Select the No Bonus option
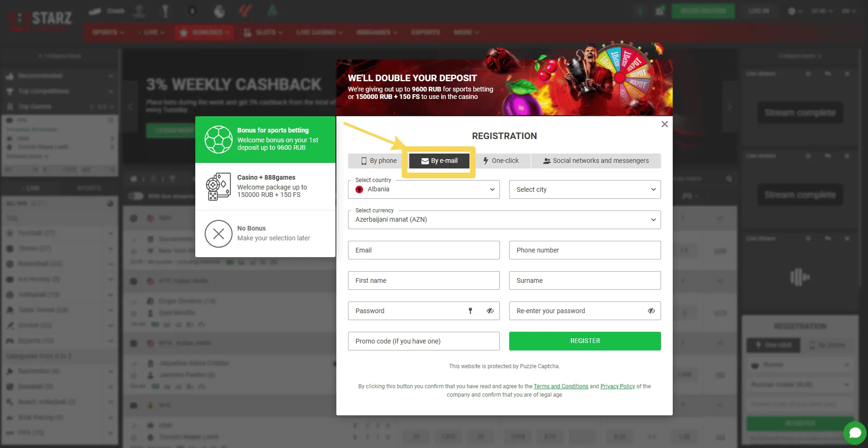This screenshot has width=868, height=448. [265, 233]
